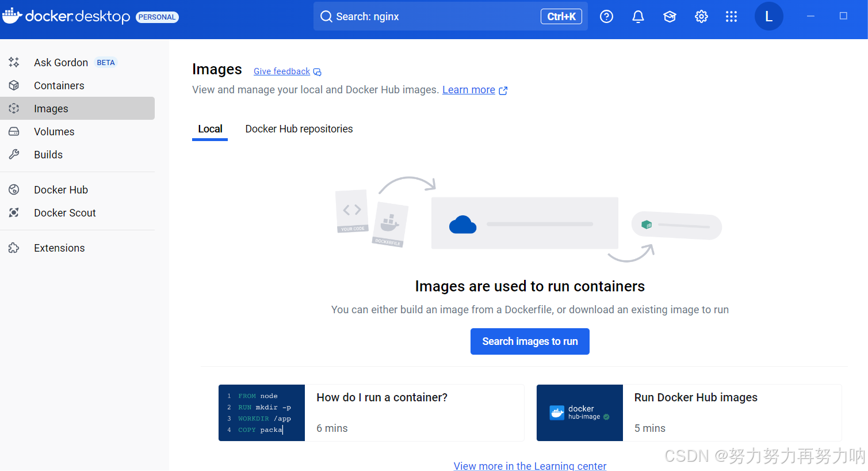Switch to the Local tab
868x471 pixels.
(x=210, y=129)
